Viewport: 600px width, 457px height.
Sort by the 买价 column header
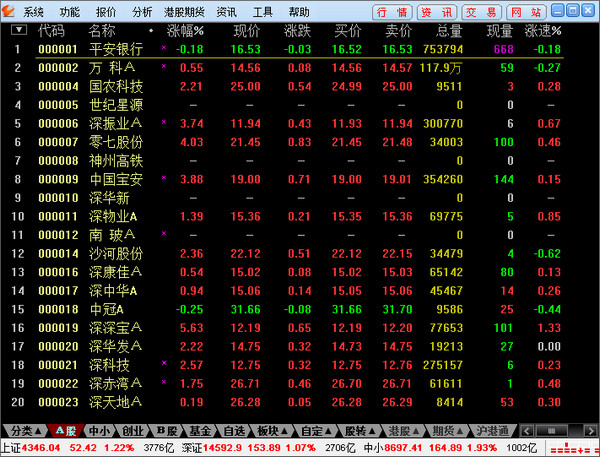[348, 31]
